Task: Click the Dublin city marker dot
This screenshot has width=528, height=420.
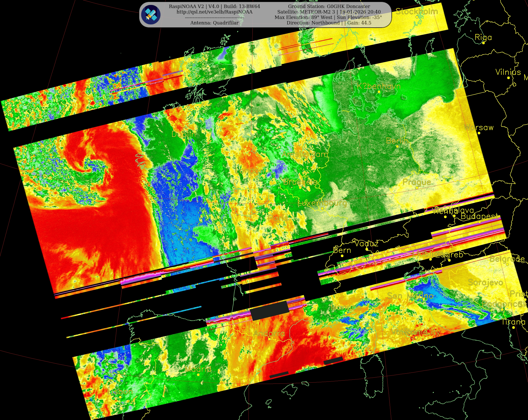Action: click(x=184, y=140)
